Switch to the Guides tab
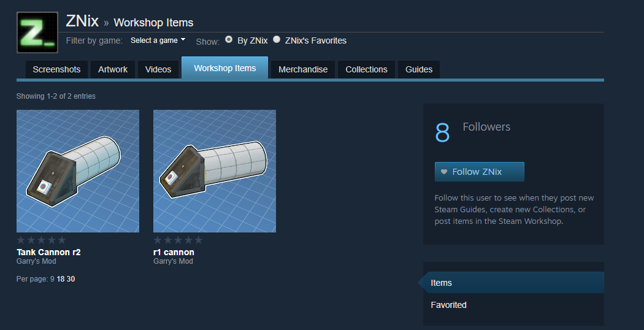 (x=419, y=69)
